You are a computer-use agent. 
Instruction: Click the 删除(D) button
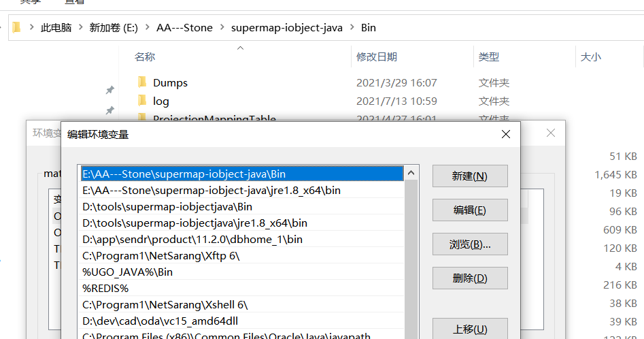(470, 278)
